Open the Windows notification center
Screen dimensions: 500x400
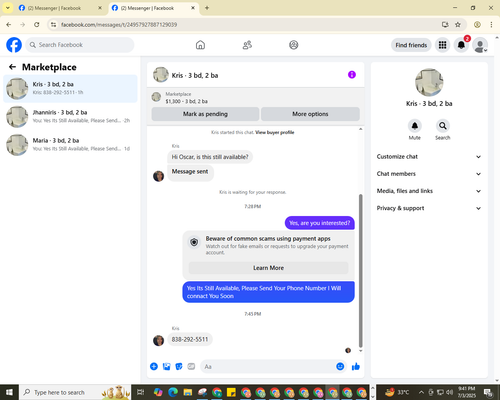[488, 392]
